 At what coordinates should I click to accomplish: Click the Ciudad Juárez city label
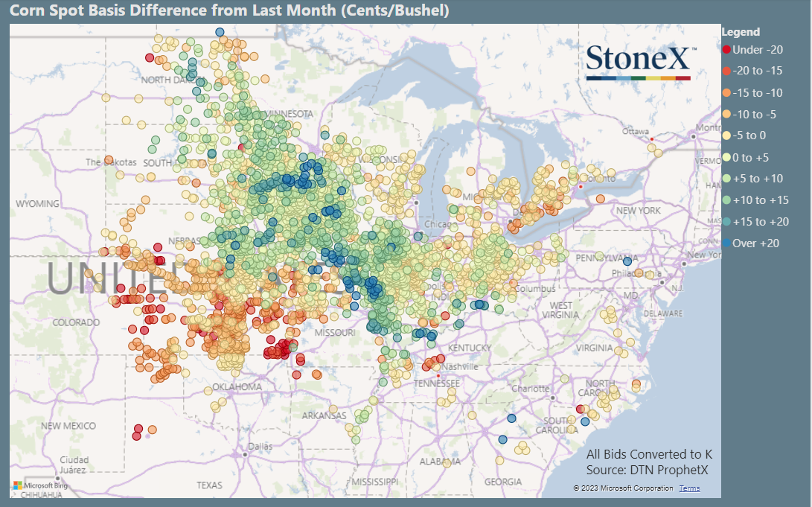coord(74,465)
